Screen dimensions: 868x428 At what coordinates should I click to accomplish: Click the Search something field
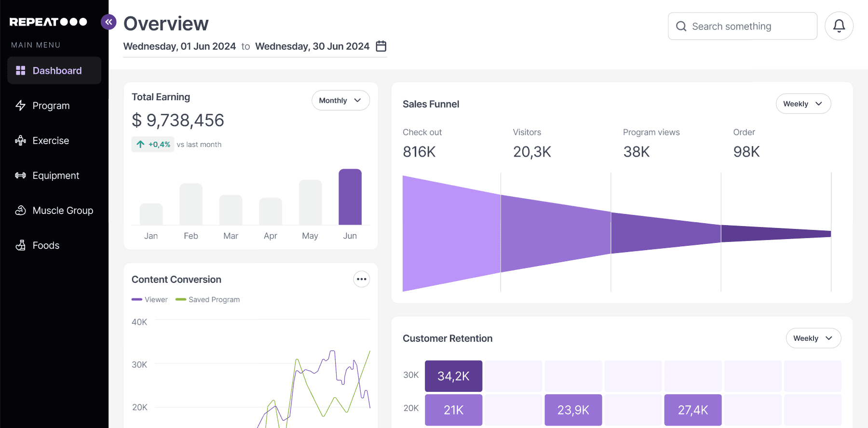[743, 26]
